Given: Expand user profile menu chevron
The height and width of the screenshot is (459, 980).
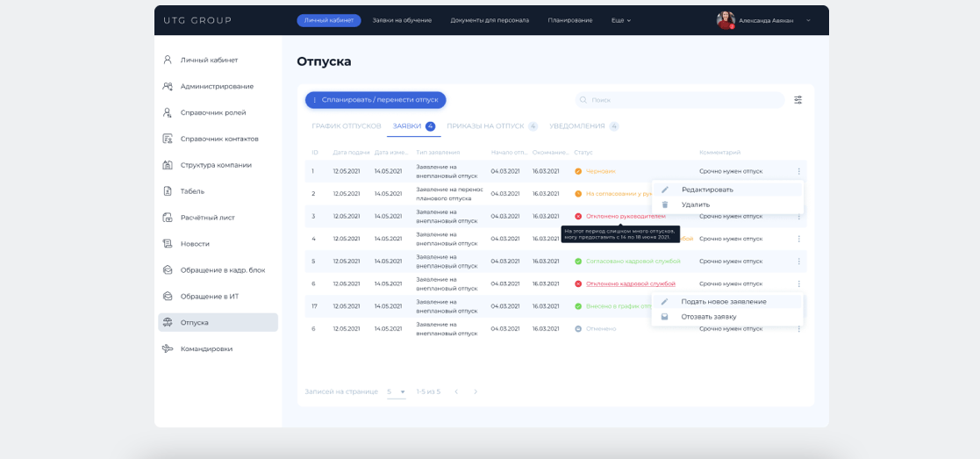Looking at the screenshot, I should pyautogui.click(x=808, y=20).
